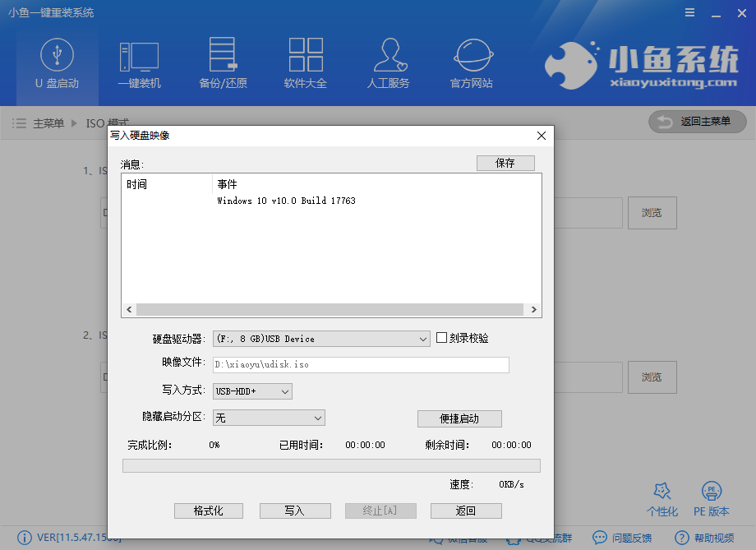Select the U盘启动 mode icon
The width and height of the screenshot is (756, 550).
click(x=57, y=64)
